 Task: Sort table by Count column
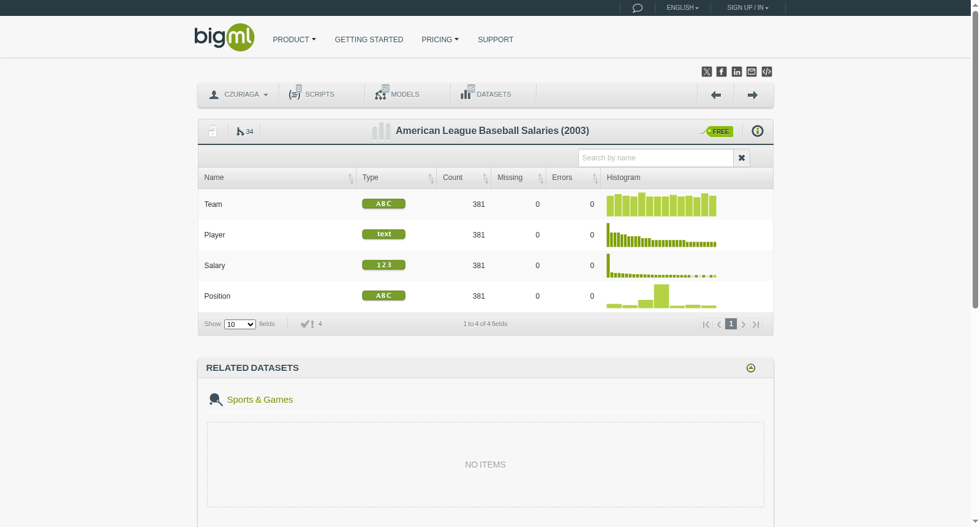(x=464, y=178)
